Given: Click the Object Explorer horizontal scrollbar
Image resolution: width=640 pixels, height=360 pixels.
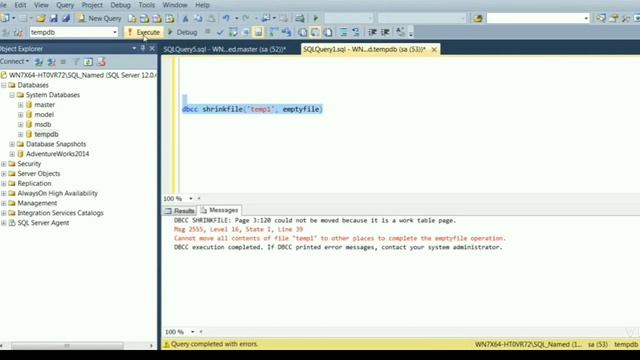Looking at the screenshot, I should 67,346.
